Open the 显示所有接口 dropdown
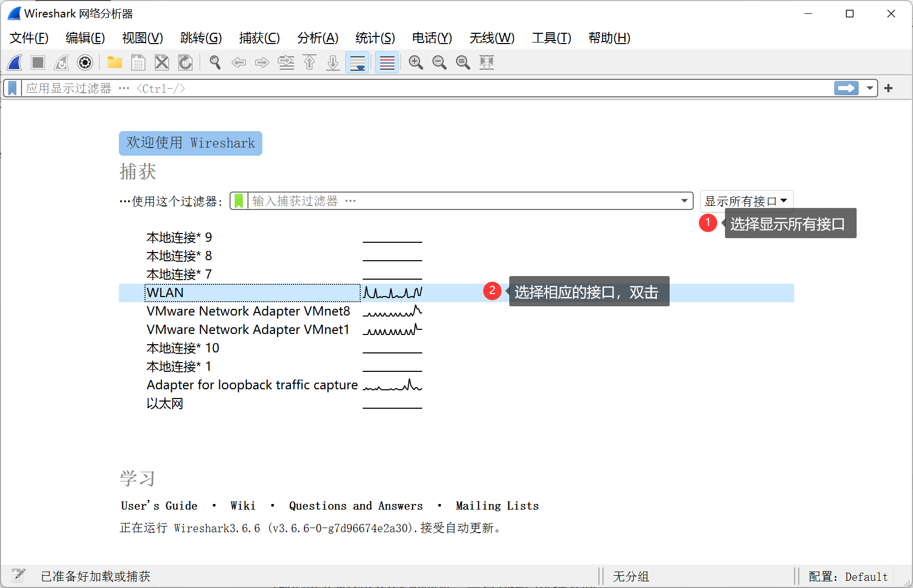This screenshot has width=913, height=588. tap(746, 201)
